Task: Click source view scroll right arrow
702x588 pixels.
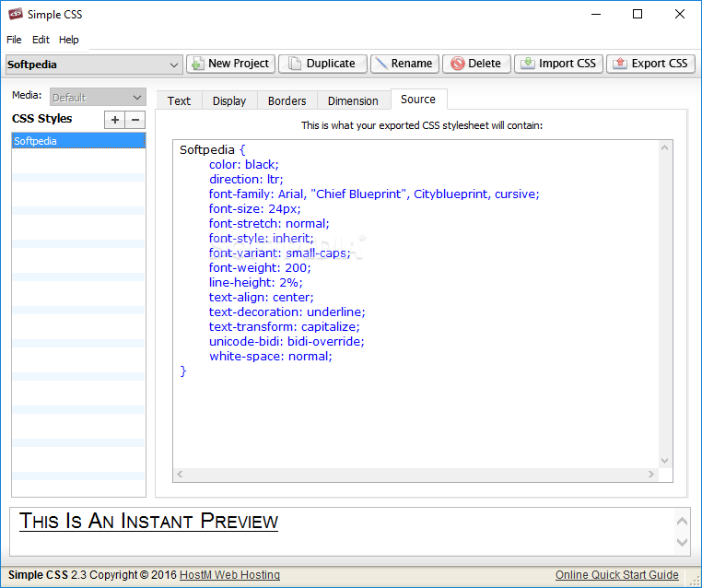Action: click(x=651, y=474)
